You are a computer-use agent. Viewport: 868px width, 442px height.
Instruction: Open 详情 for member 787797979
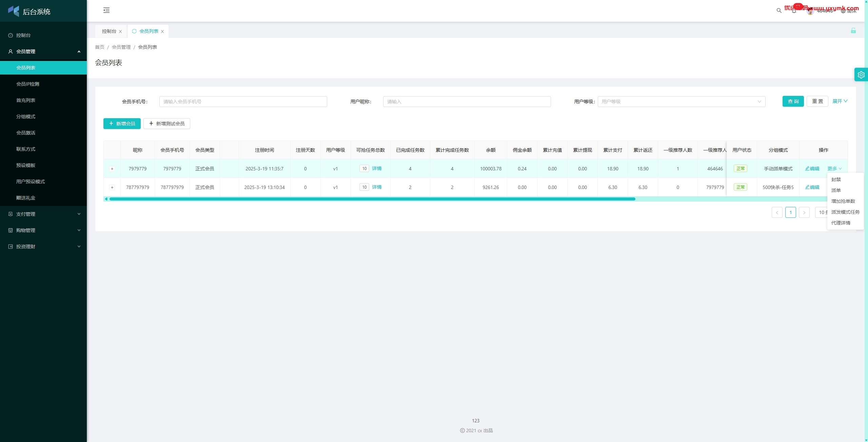(377, 187)
